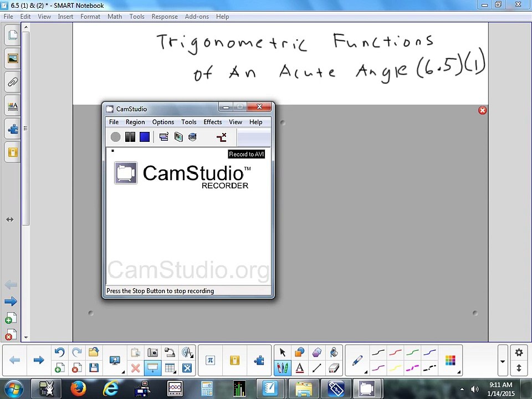Click the red Delete X icon
This screenshot has width=532, height=399.
click(135, 368)
